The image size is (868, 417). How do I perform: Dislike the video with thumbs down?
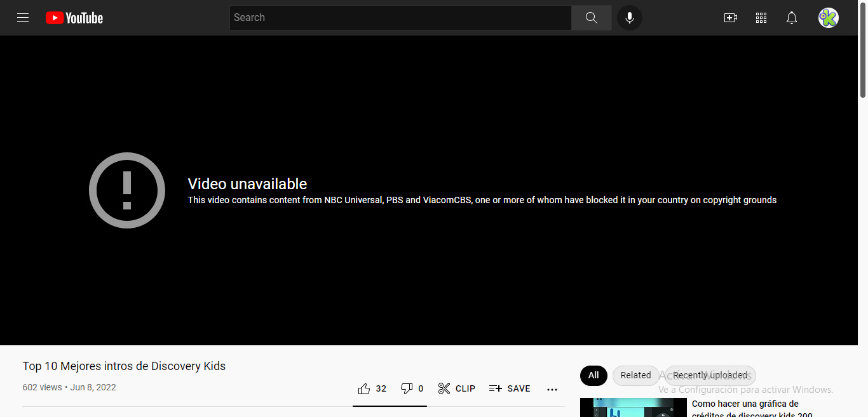click(412, 388)
